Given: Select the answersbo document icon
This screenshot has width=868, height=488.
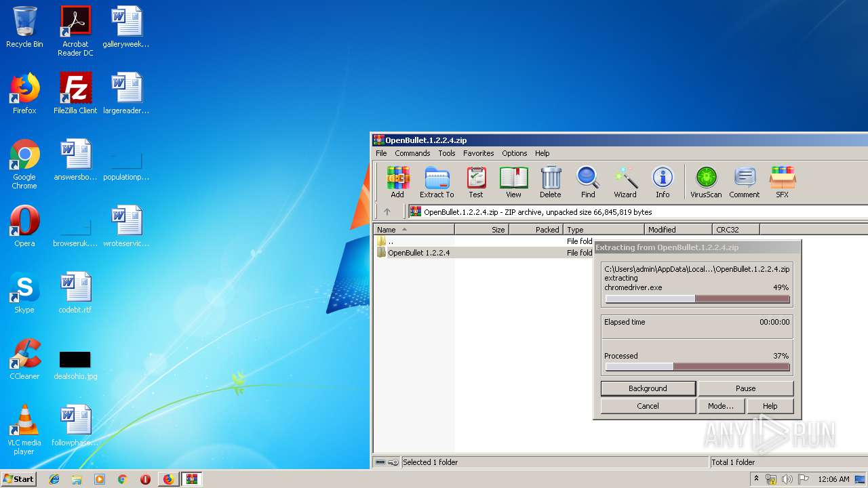Looking at the screenshot, I should click(75, 161).
